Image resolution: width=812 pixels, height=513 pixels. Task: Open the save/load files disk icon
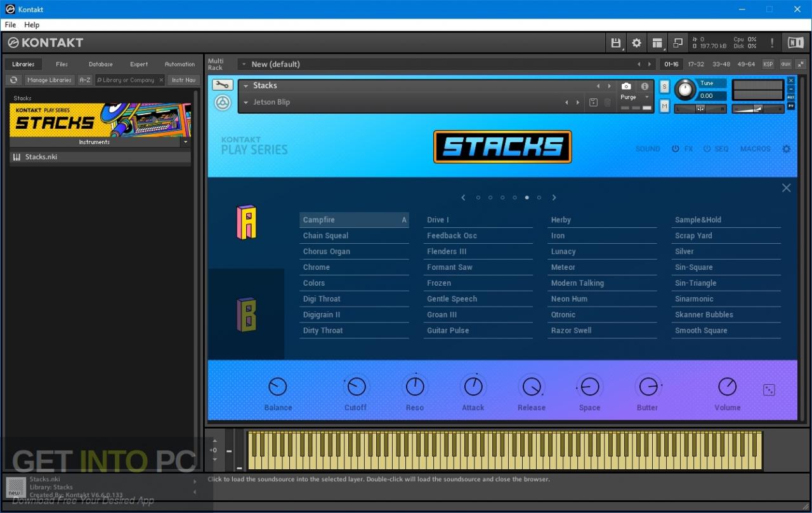pos(615,43)
